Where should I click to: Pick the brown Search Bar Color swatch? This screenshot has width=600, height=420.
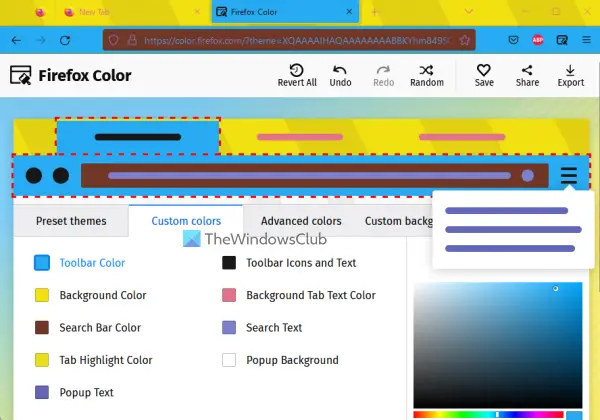coord(42,328)
